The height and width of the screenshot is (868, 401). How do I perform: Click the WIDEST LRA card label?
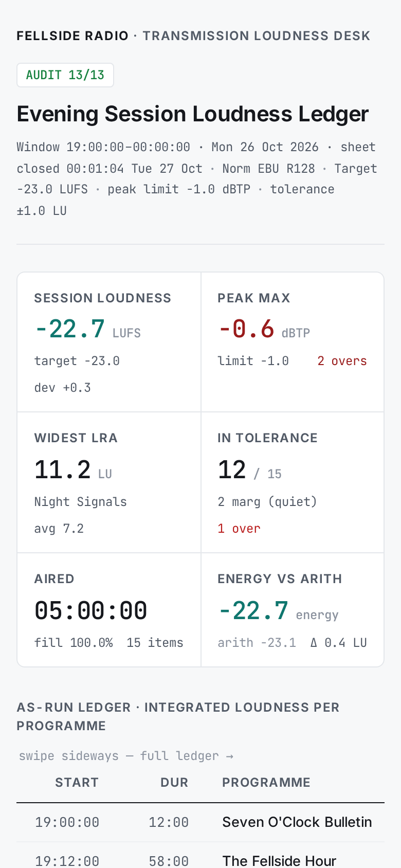click(x=76, y=438)
